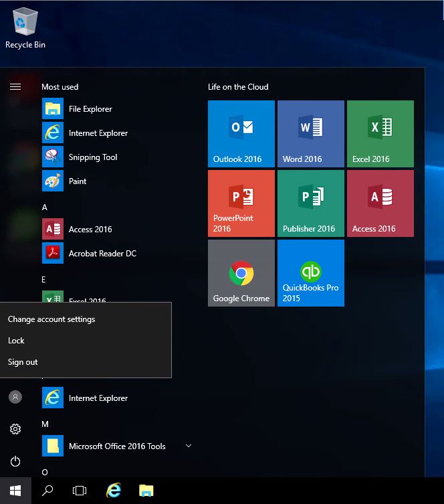Launch Acrobat Reader DC

[x=117, y=253]
